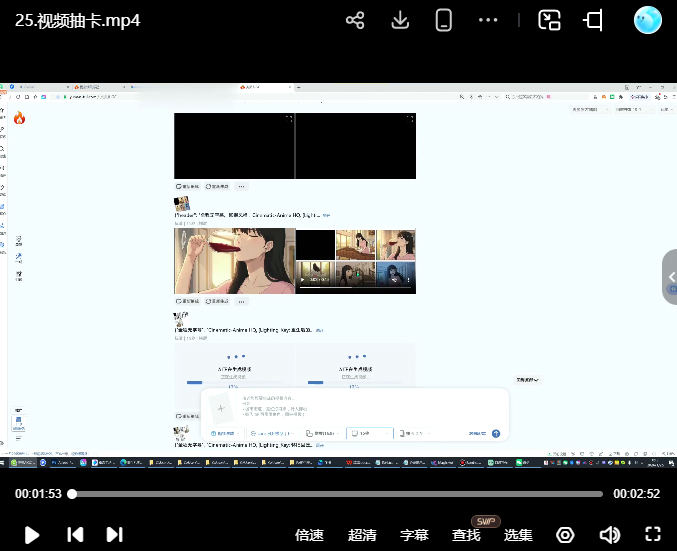The image size is (677, 551).
Task: Skip to the next video
Action: click(114, 535)
